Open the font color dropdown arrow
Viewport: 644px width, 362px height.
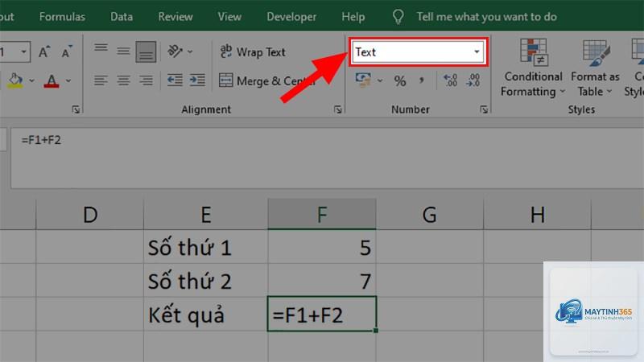(68, 80)
